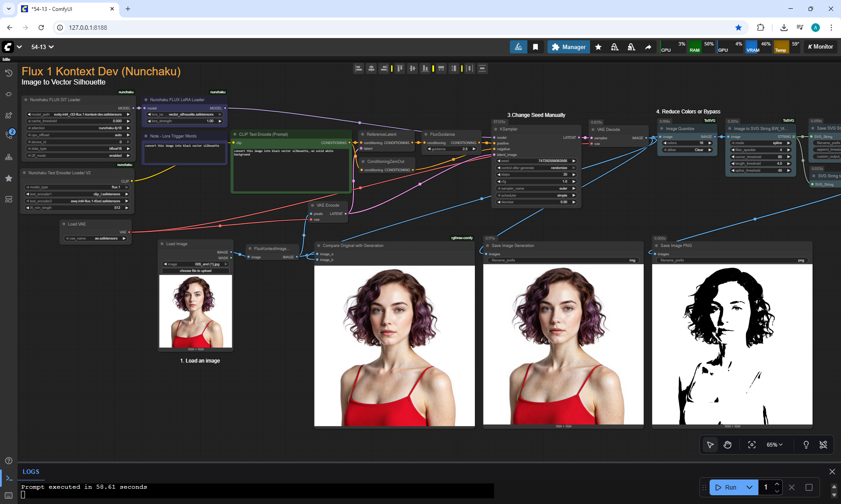
Task: Click the lightbulb focus mode icon
Action: [x=806, y=445]
